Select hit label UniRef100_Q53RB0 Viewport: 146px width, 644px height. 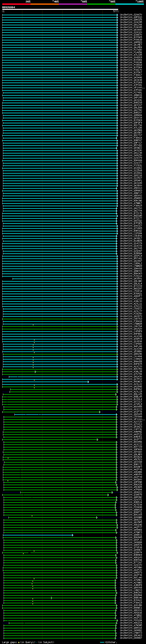[131, 352]
